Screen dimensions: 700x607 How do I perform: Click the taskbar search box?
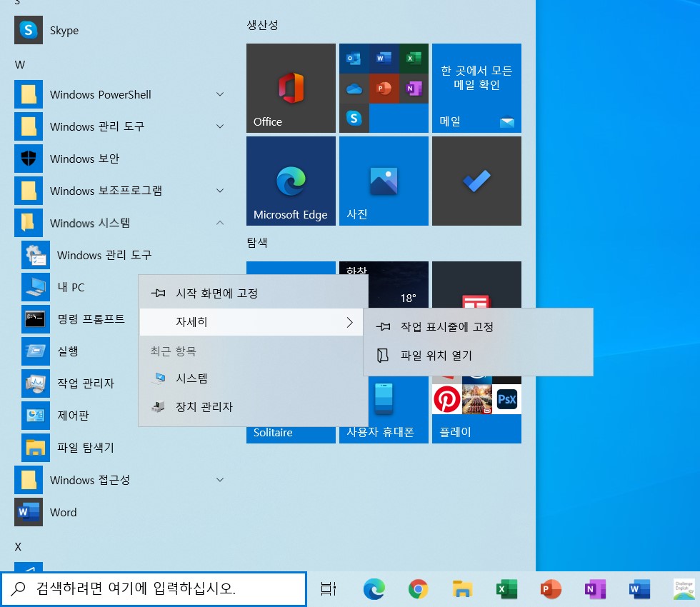(x=154, y=588)
